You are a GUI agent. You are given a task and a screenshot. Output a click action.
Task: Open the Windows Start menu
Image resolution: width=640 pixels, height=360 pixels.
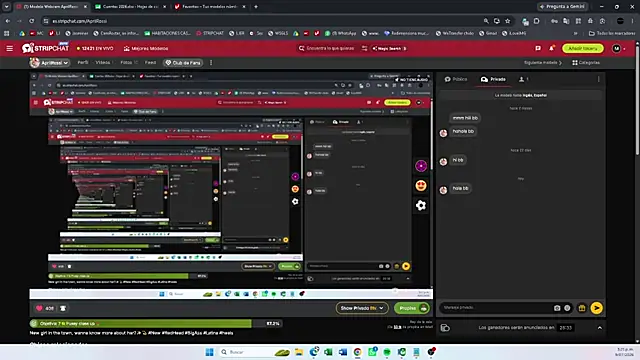209,352
